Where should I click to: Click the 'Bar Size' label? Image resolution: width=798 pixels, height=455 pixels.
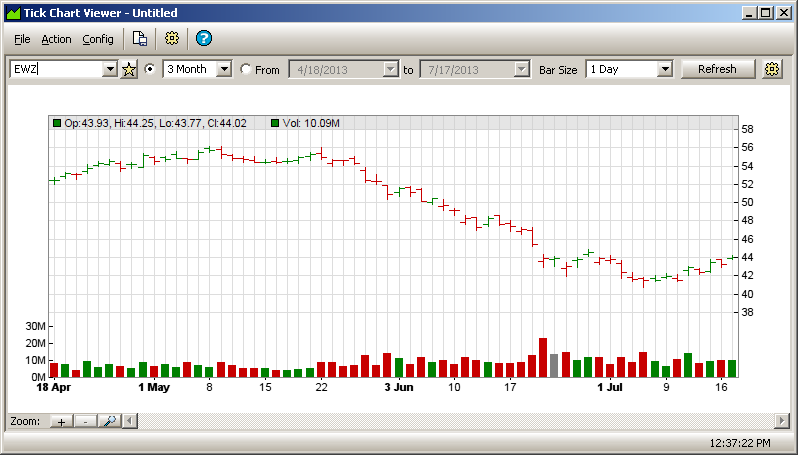558,70
